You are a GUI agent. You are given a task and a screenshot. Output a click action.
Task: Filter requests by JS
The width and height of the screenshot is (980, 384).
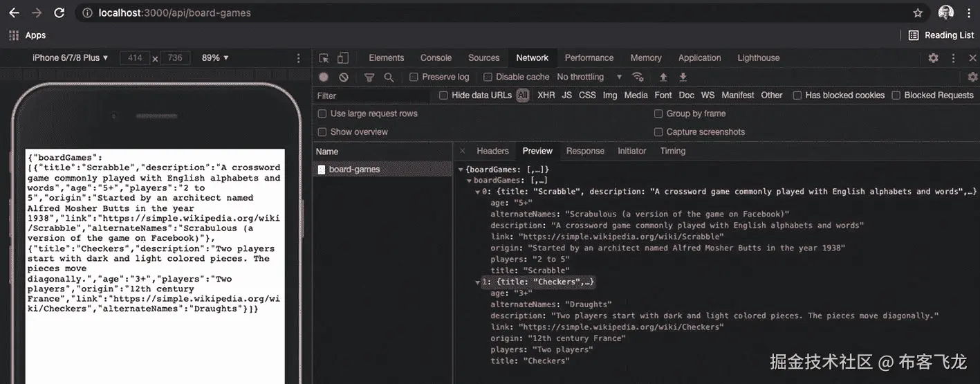pos(566,95)
